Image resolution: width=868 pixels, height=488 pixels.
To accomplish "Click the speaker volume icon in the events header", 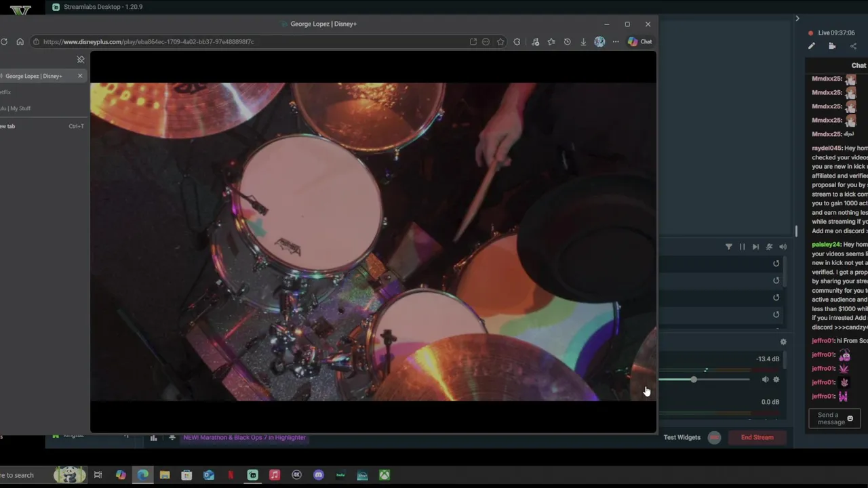I will (783, 247).
